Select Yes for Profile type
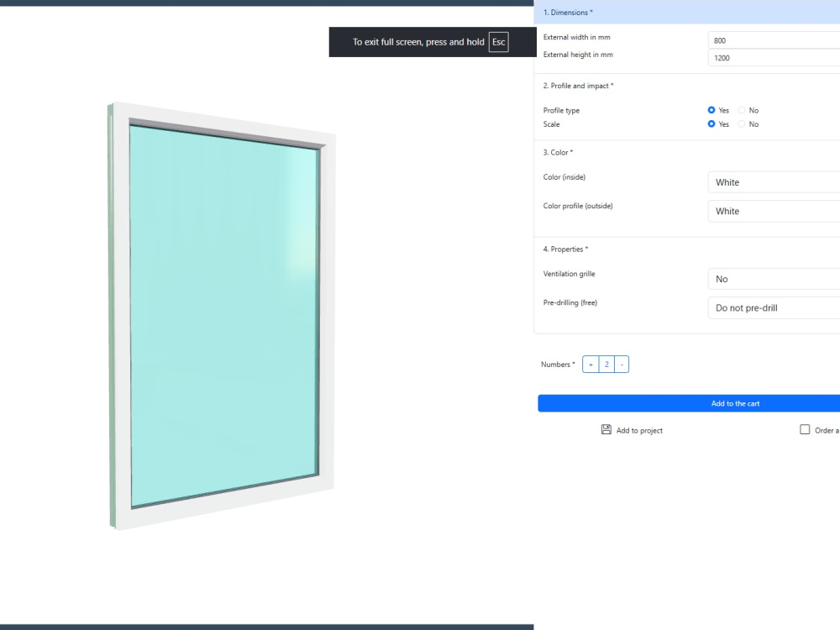 coord(711,110)
